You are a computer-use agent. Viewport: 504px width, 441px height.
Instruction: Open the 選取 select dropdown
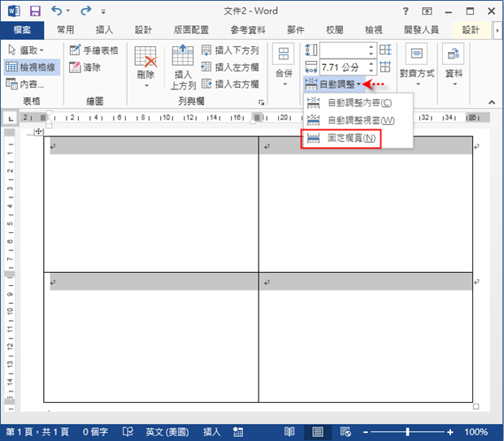pyautogui.click(x=26, y=50)
